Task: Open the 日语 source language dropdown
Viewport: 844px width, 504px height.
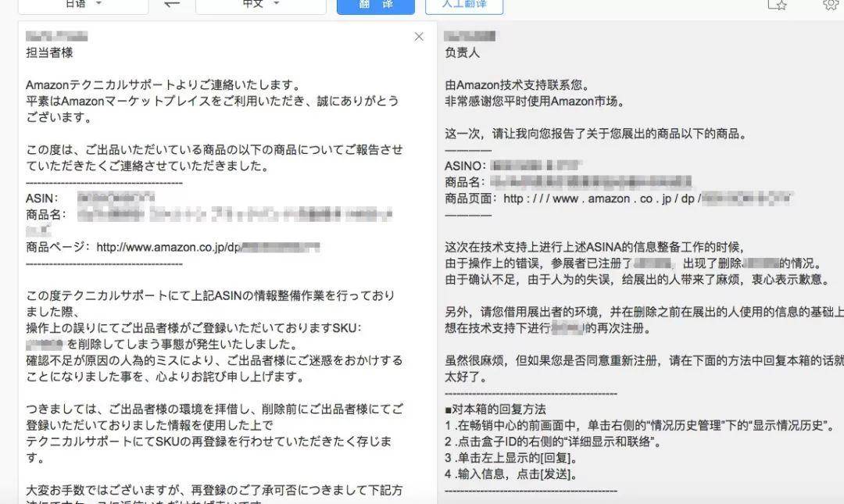Action: click(x=83, y=5)
